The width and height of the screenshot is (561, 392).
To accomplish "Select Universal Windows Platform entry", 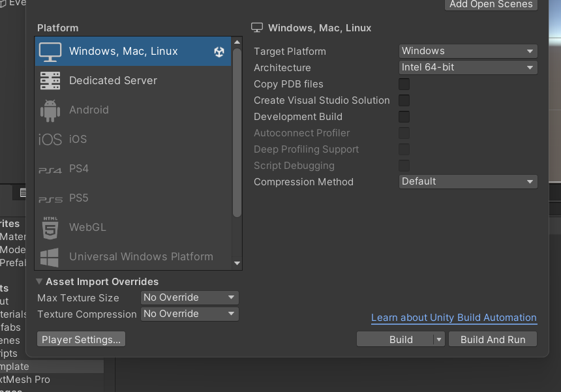I will (x=133, y=256).
